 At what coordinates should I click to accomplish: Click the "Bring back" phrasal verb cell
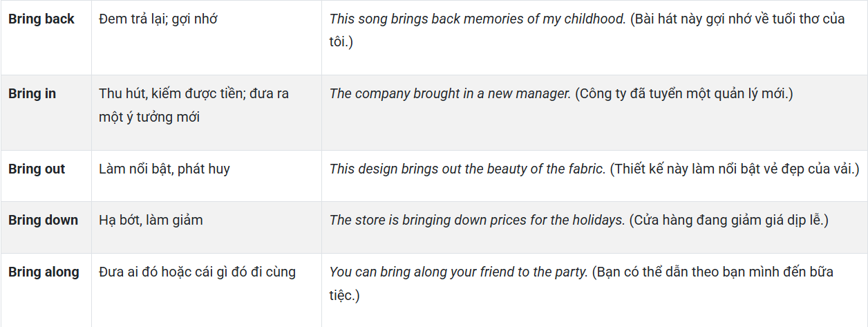pyautogui.click(x=41, y=19)
